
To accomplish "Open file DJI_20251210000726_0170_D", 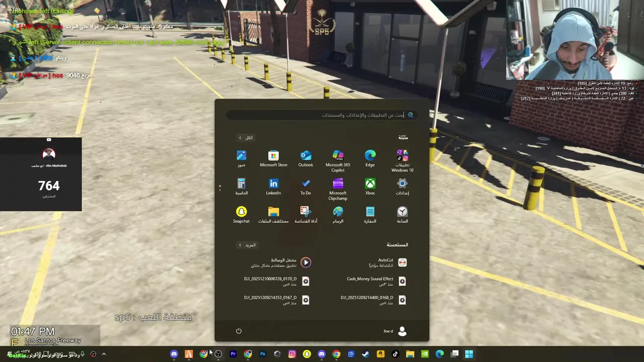I will click(x=277, y=281).
